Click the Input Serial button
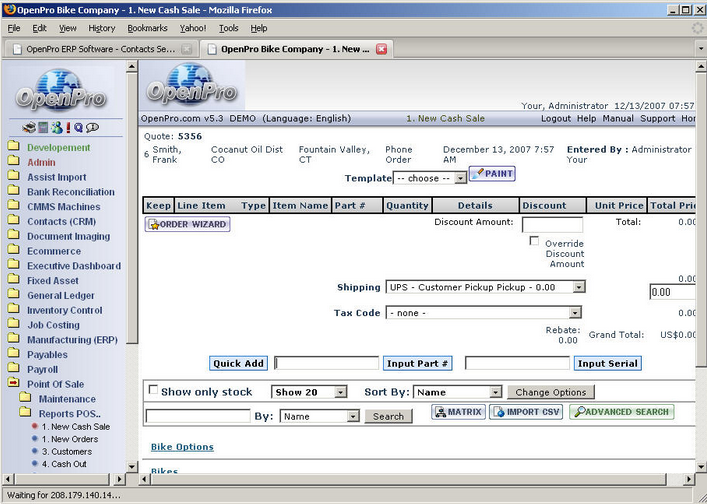Viewport: 707px width, 504px height. (607, 363)
